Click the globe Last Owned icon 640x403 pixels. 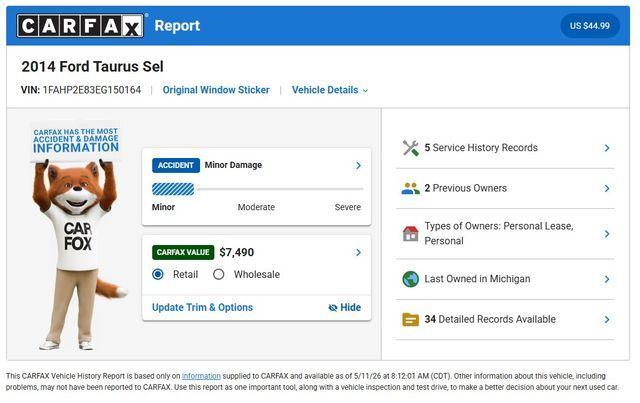pyautogui.click(x=411, y=279)
